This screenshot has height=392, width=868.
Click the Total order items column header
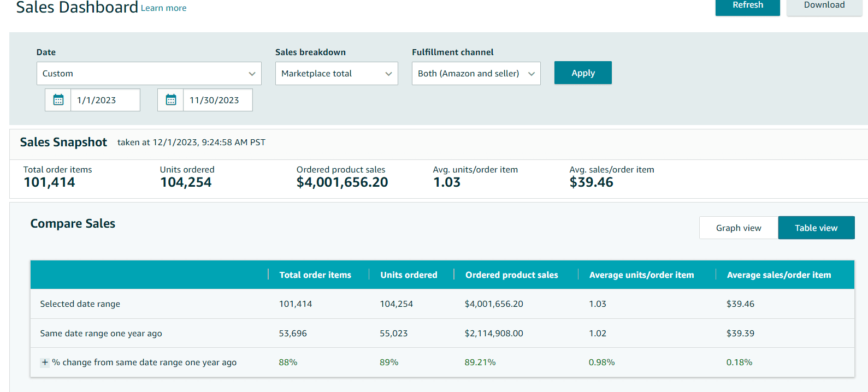(x=315, y=275)
